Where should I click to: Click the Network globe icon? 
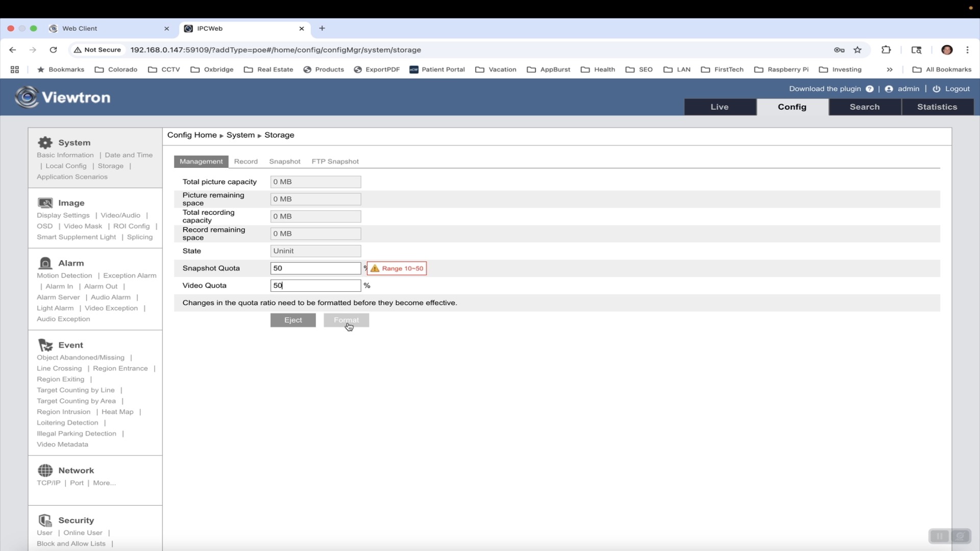coord(45,470)
